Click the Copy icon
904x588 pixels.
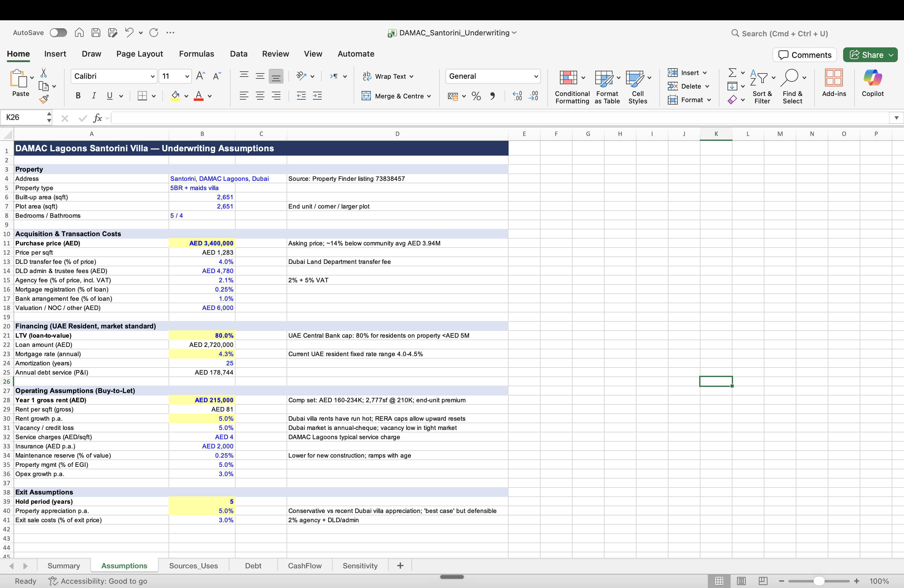[44, 86]
